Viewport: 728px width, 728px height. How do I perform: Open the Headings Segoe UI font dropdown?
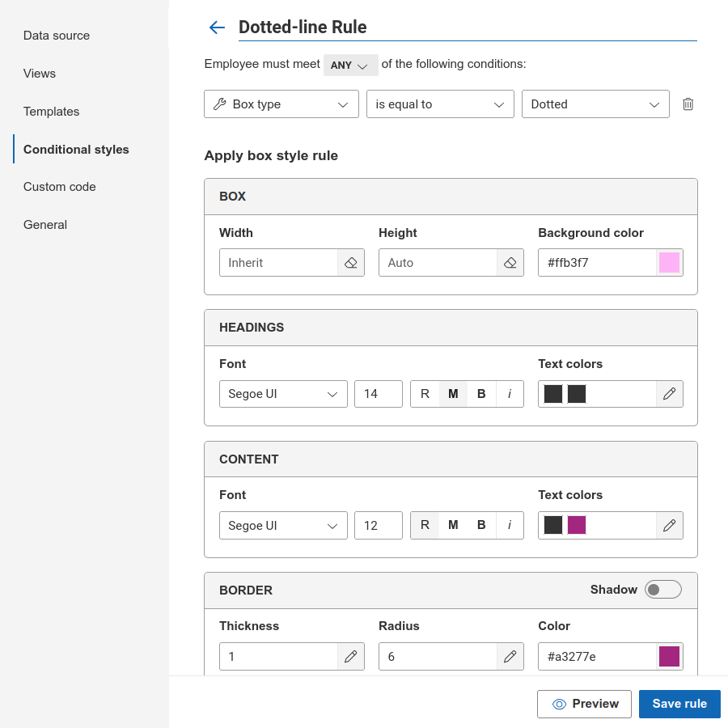283,394
